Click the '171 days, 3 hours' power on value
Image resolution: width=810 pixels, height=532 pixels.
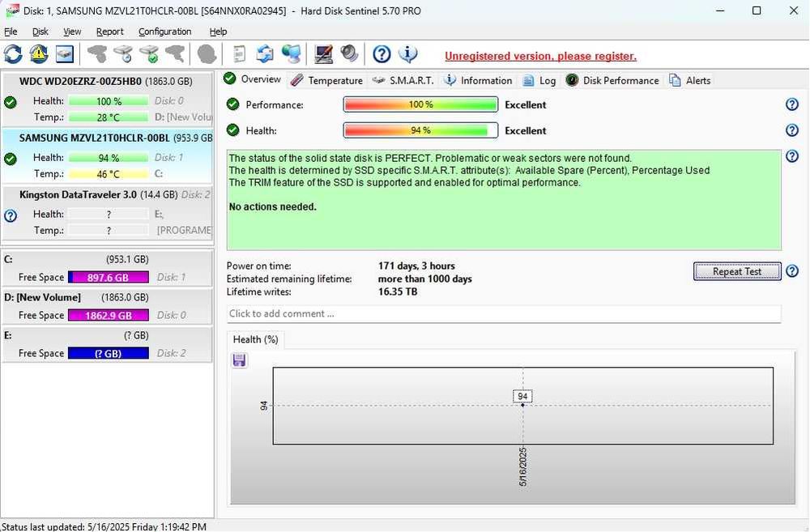pyautogui.click(x=416, y=266)
